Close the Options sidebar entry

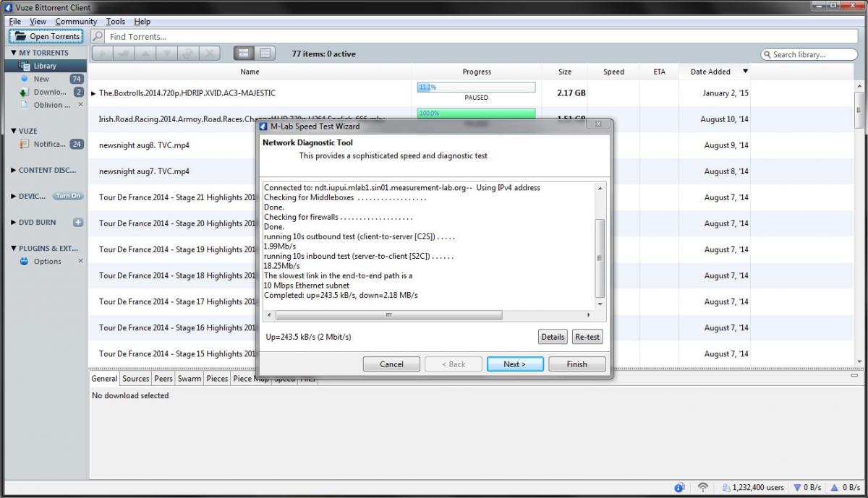coord(80,261)
